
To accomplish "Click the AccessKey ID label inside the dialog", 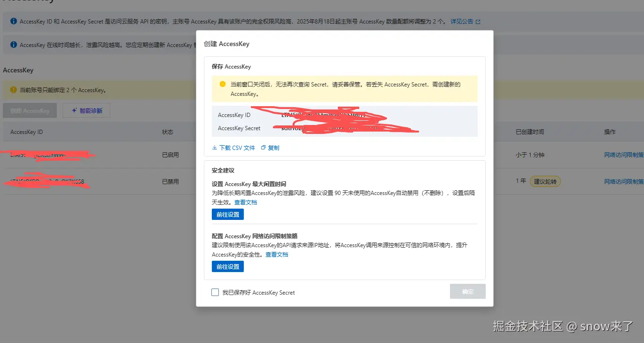I will tap(234, 115).
